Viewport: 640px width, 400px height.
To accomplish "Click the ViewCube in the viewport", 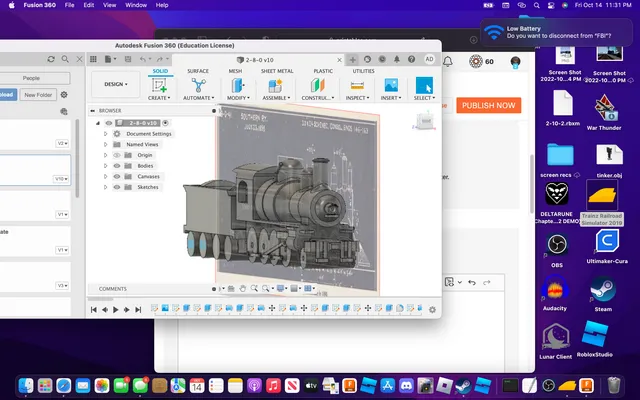I will point(424,120).
